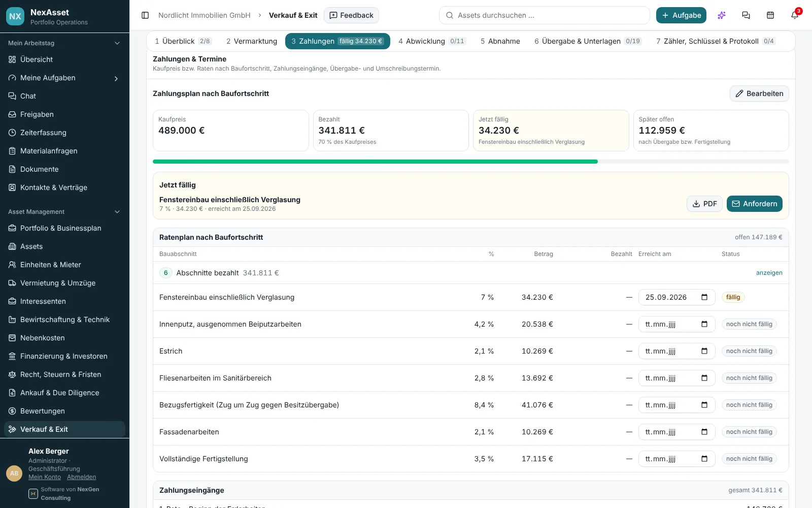Viewport: 812px width, 508px height.
Task: Show paid sections via anzeigen link
Action: [x=769, y=273]
